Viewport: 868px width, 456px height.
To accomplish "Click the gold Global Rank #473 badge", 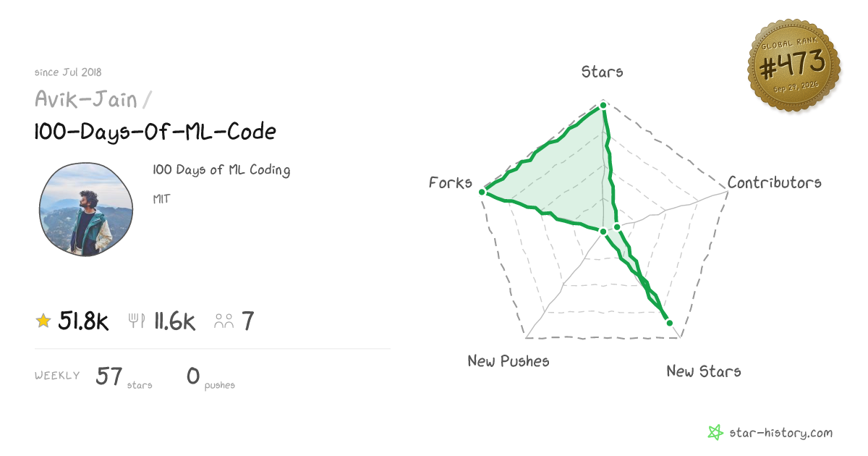I will pyautogui.click(x=793, y=67).
